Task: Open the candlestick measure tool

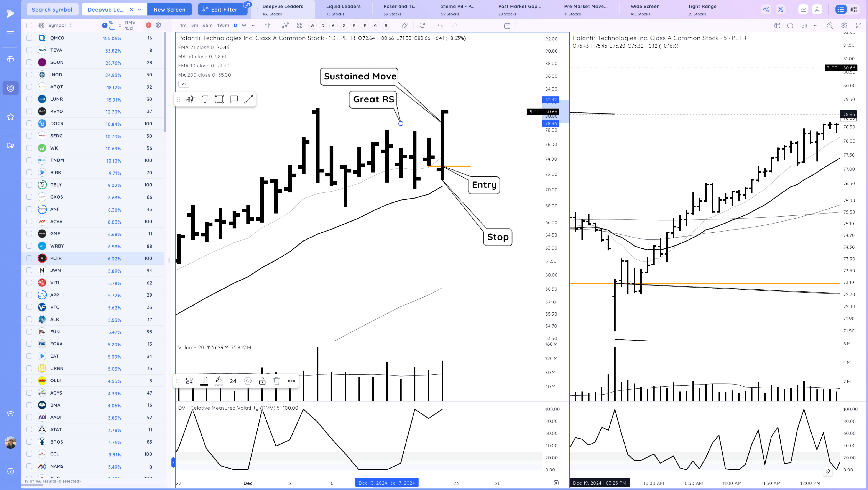Action: [190, 99]
